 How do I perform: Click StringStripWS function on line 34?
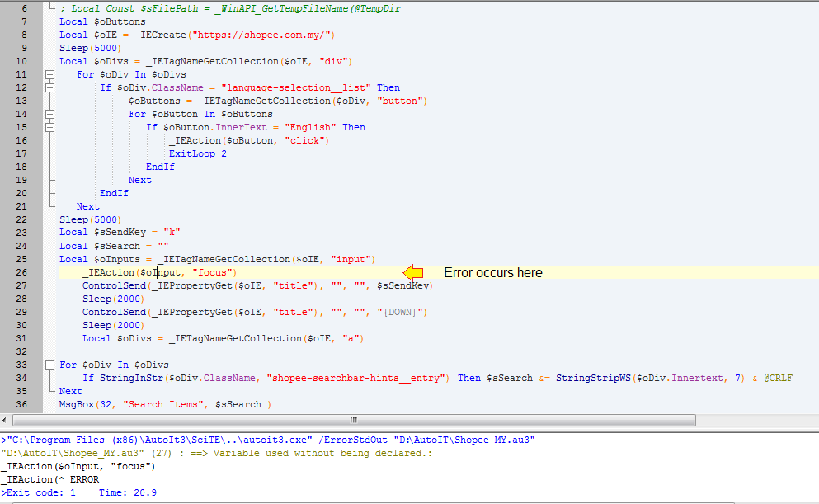coord(593,378)
